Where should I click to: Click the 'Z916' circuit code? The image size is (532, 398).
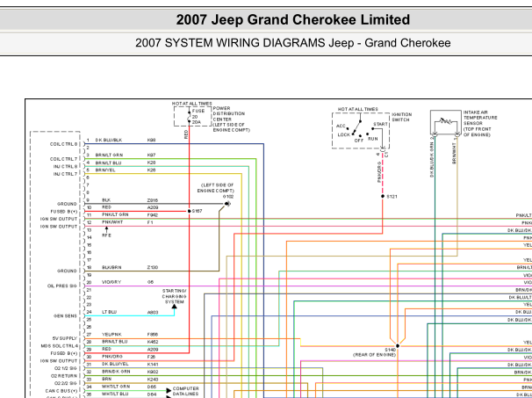pyautogui.click(x=153, y=200)
